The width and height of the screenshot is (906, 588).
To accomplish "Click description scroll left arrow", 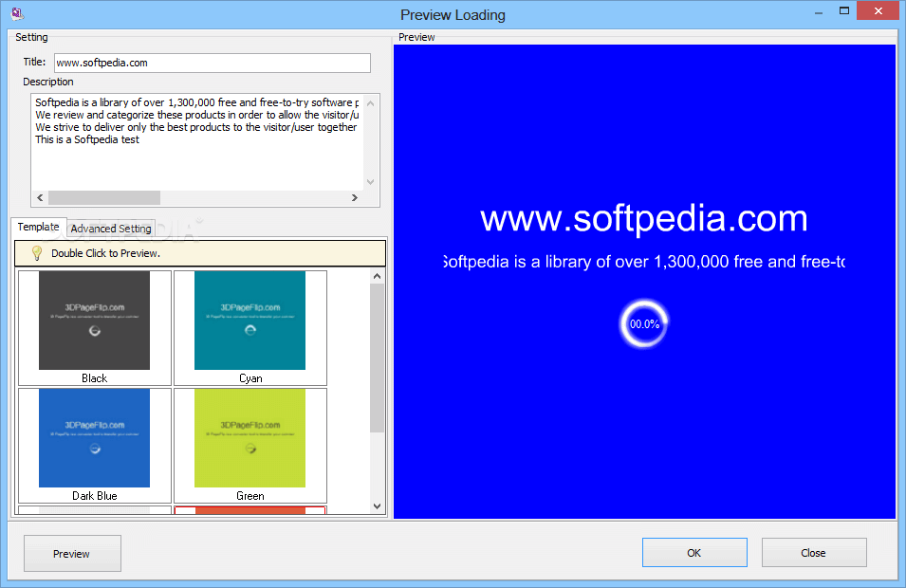I will coord(40,197).
